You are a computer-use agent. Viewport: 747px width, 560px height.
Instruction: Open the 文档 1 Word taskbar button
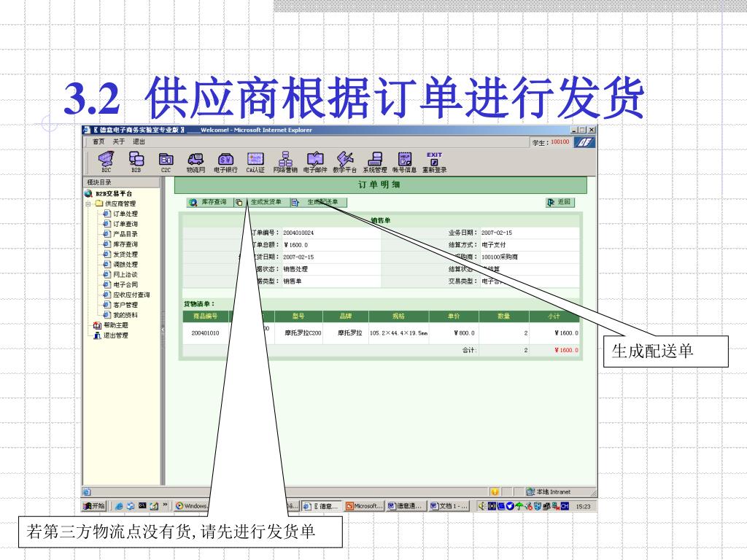[449, 506]
